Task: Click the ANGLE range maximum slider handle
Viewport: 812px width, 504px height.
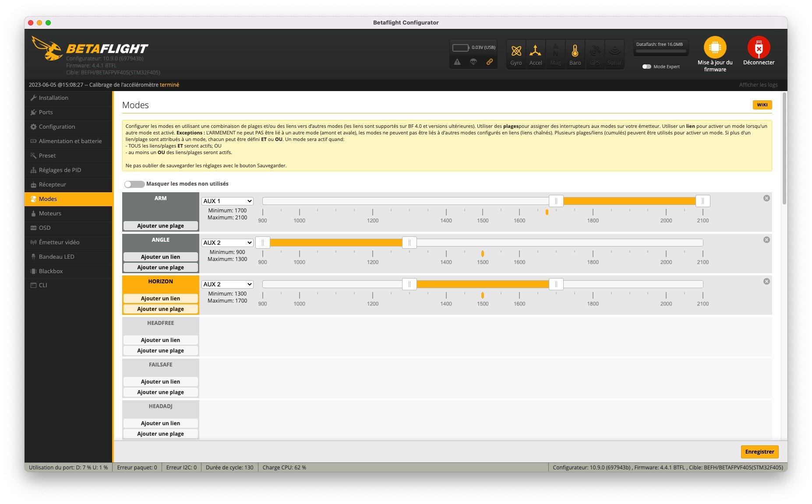Action: point(409,243)
